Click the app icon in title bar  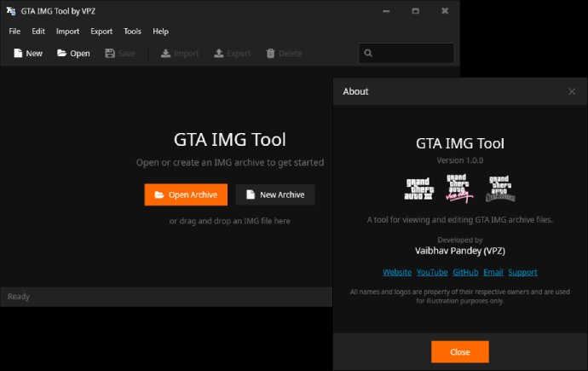pyautogui.click(x=11, y=11)
